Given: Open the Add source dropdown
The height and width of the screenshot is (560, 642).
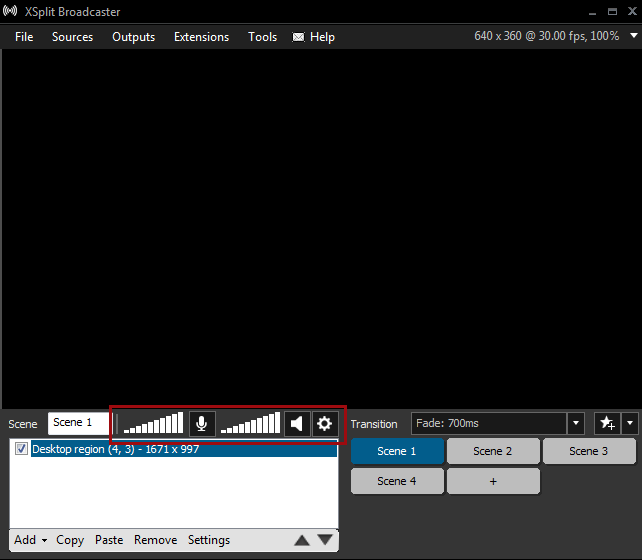Looking at the screenshot, I should click(30, 540).
